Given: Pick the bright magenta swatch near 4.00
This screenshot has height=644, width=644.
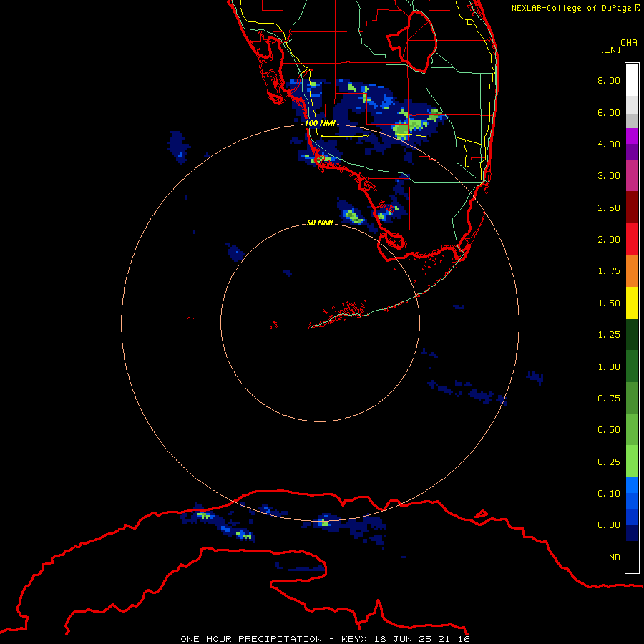Looking at the screenshot, I should coord(632,136).
